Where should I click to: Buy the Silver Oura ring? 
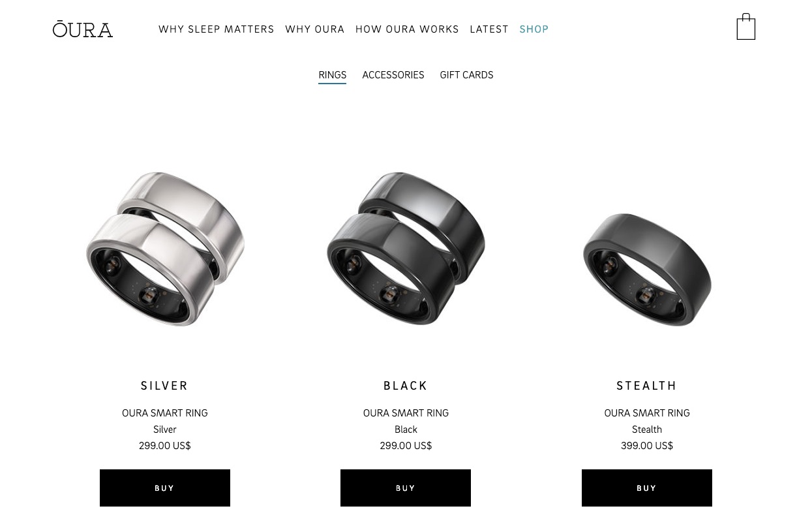point(165,488)
